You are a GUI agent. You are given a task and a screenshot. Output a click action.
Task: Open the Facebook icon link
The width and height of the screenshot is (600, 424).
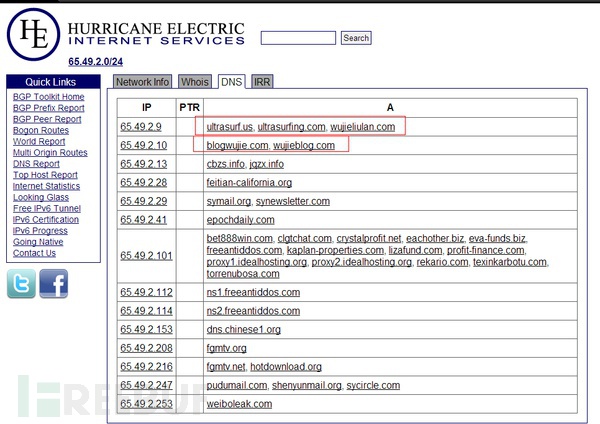tap(54, 284)
